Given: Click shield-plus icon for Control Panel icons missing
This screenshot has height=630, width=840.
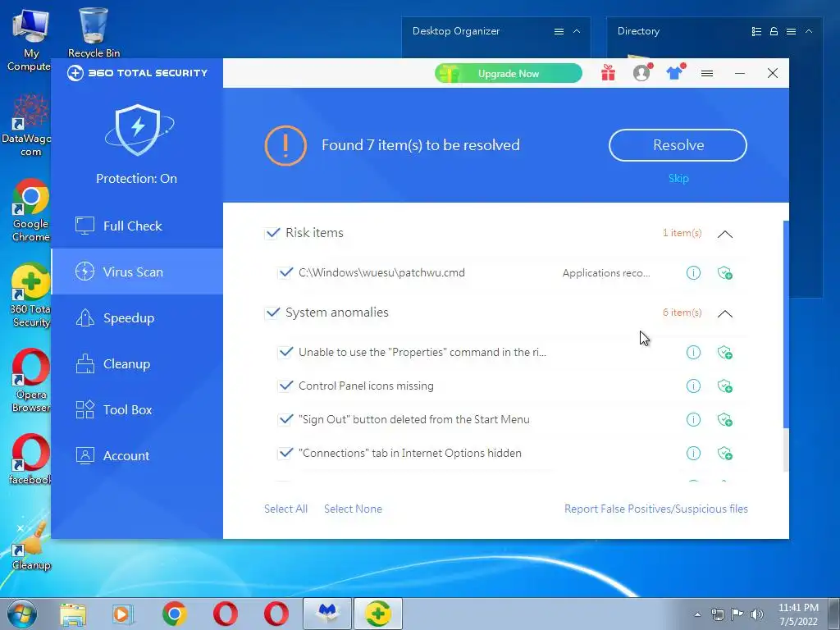Looking at the screenshot, I should 725,386.
